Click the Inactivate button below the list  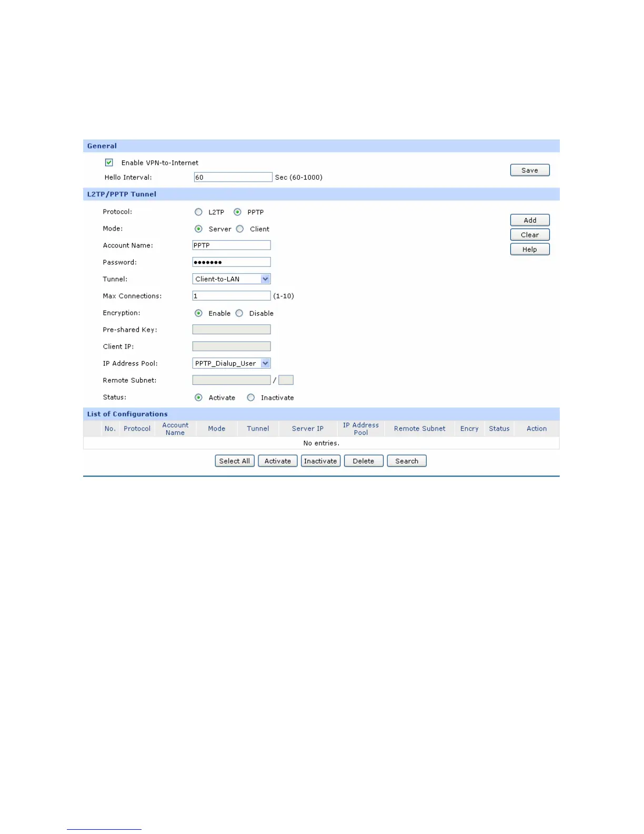(x=320, y=461)
